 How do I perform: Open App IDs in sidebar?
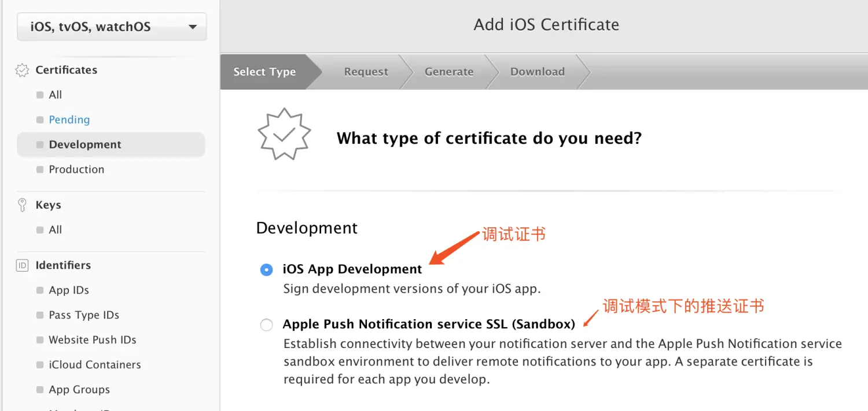coord(69,290)
